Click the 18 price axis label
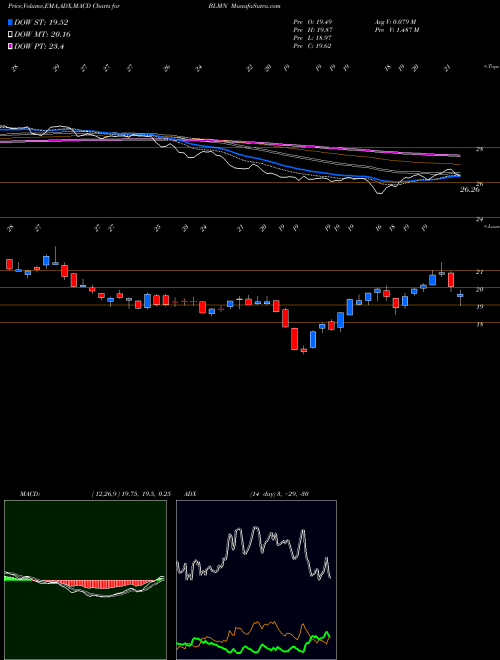The image size is (500, 660). (x=479, y=325)
